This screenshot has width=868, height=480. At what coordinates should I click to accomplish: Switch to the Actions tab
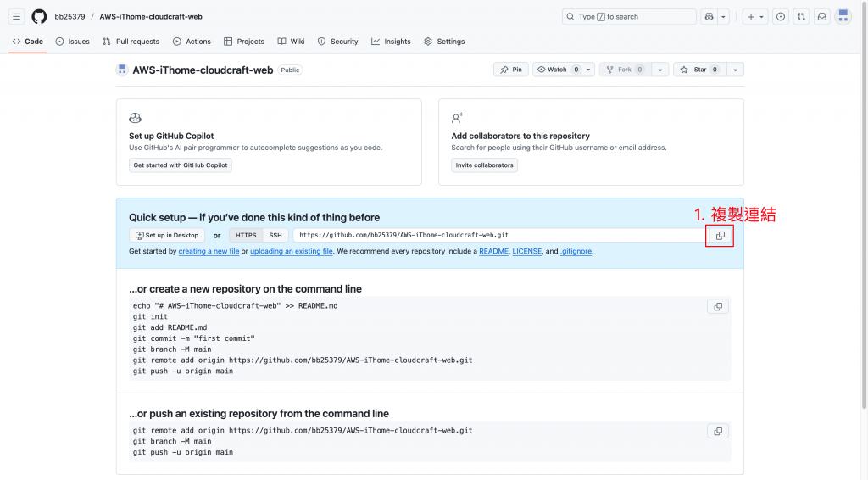[192, 42]
